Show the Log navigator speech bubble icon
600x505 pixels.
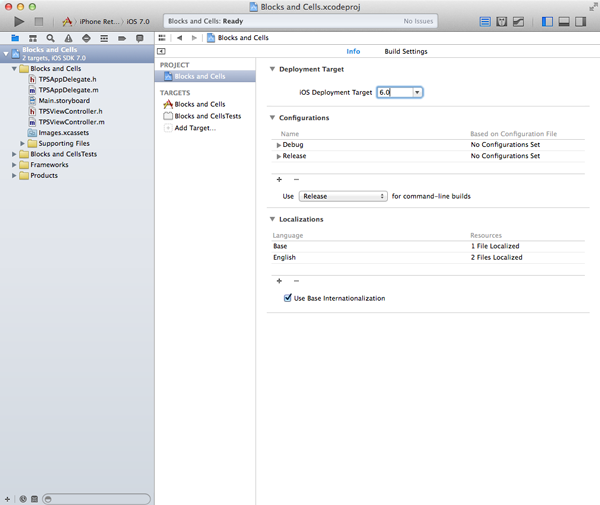tap(140, 38)
